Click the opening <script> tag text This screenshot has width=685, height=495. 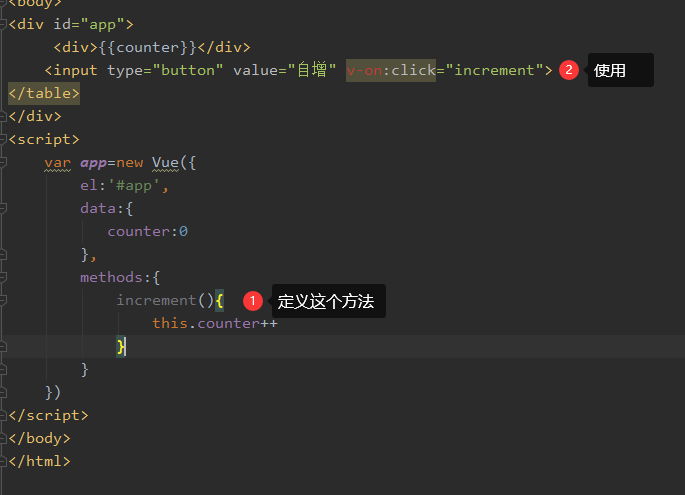click(44, 139)
